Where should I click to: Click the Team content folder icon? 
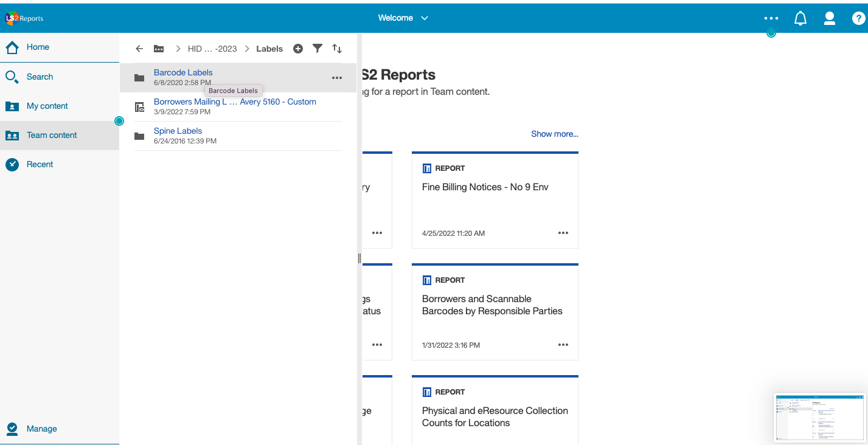point(12,136)
